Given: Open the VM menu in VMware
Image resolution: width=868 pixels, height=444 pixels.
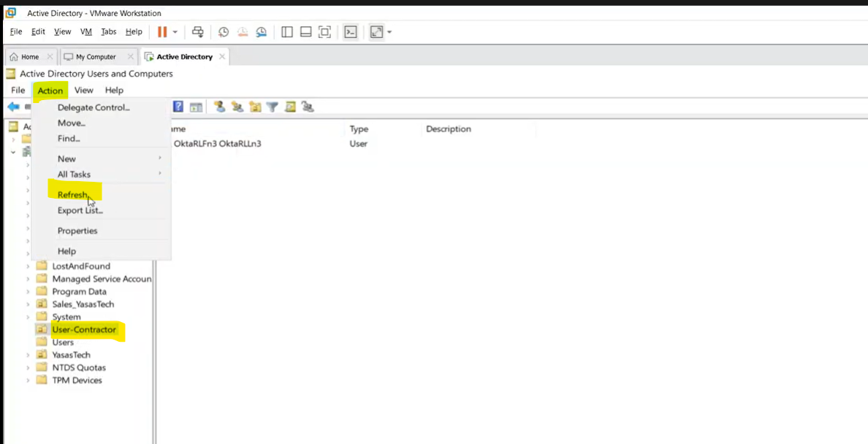Looking at the screenshot, I should coord(85,32).
